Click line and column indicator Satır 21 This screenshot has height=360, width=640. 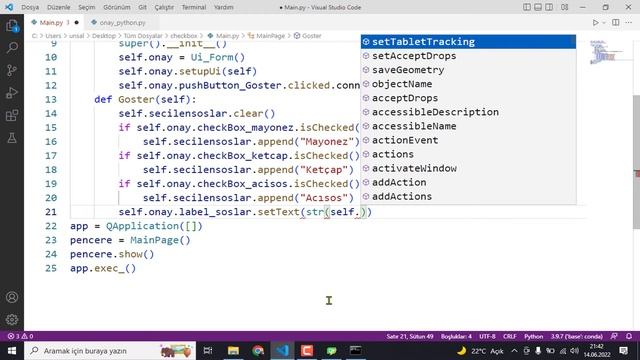pos(410,336)
